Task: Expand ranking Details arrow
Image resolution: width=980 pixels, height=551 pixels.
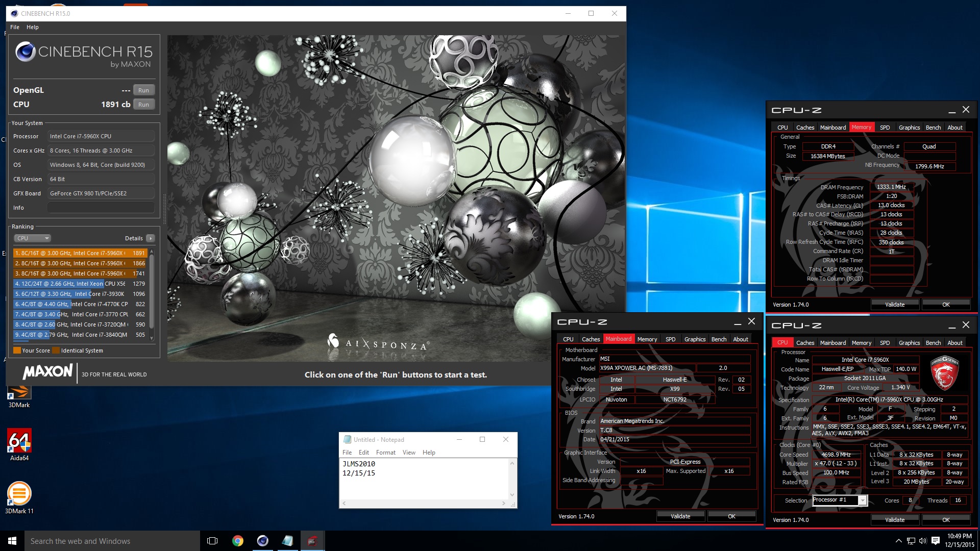Action: (x=150, y=238)
